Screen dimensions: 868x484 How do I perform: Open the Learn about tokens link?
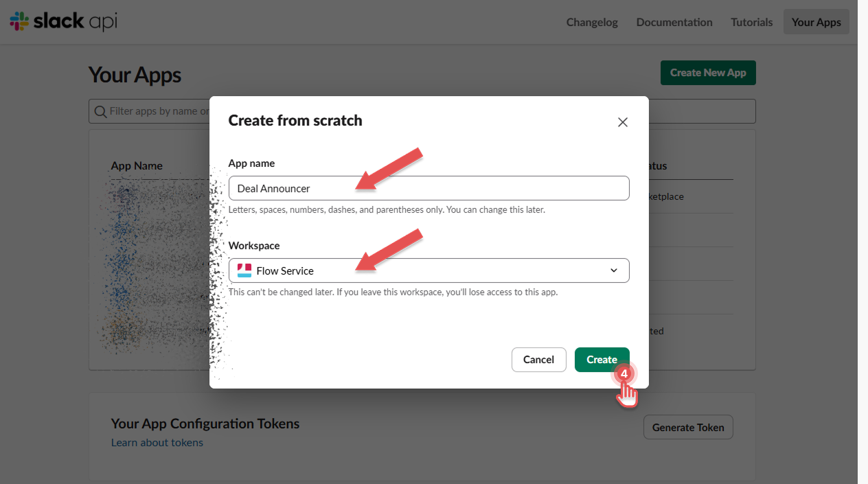tap(157, 442)
